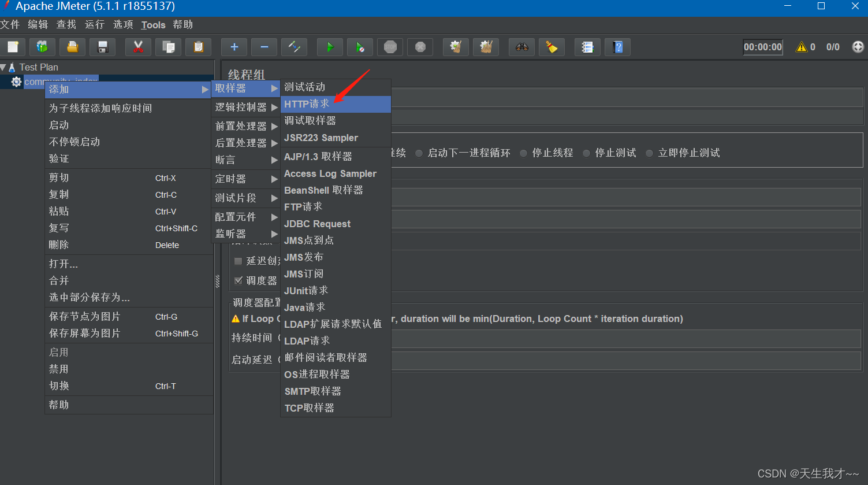Open the Function Helper list icon
The image size is (868, 485).
coord(587,47)
